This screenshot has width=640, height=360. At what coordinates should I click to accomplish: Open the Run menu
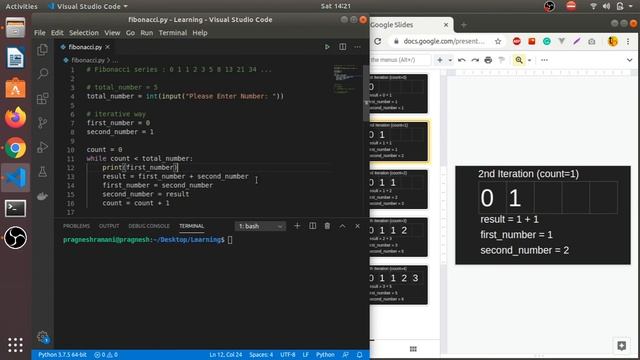[147, 33]
